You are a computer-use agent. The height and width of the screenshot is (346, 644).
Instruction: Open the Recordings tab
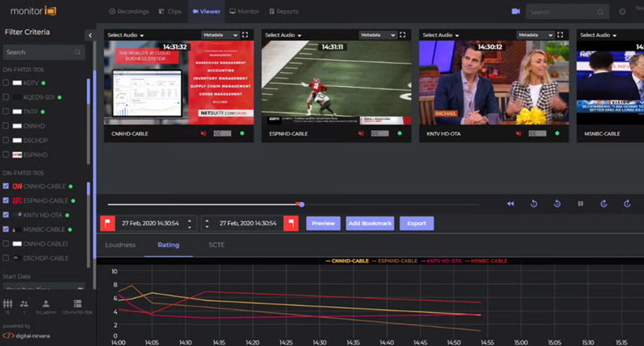[129, 11]
